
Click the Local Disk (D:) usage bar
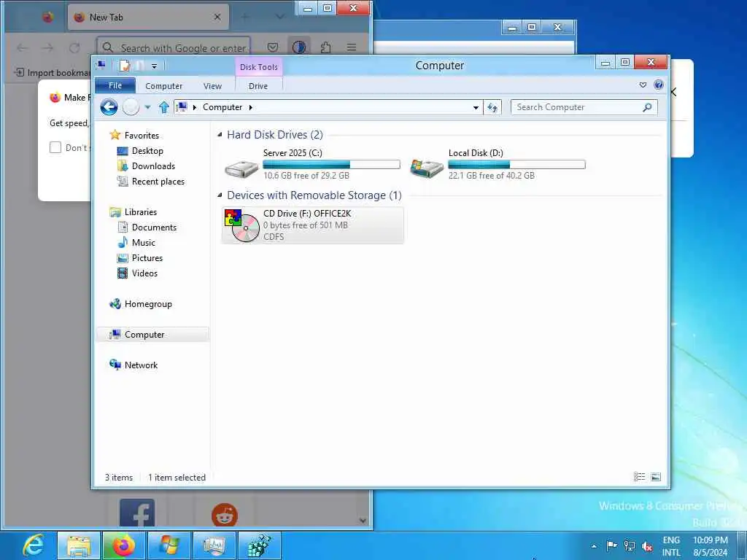pos(516,165)
